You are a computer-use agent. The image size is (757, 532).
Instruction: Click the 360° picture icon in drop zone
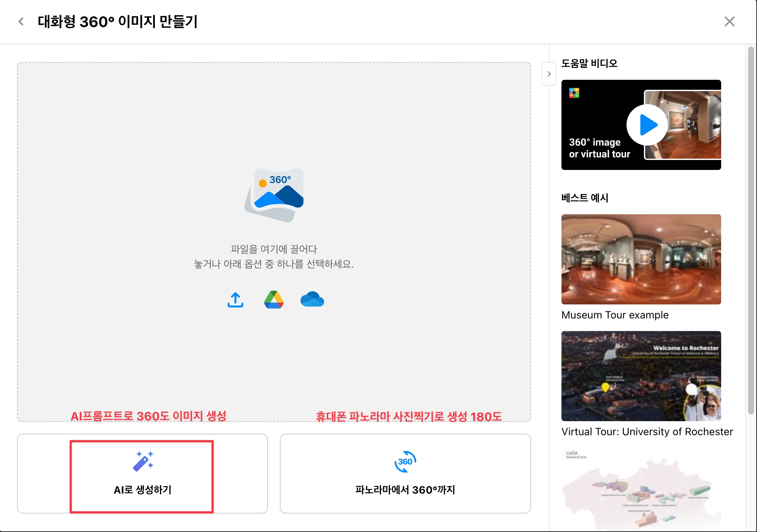coord(274,195)
